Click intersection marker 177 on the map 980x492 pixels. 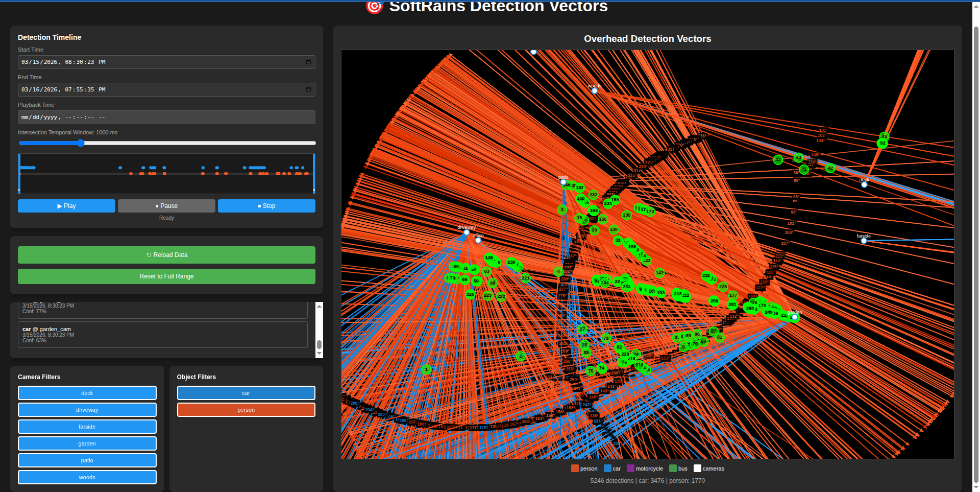point(733,295)
